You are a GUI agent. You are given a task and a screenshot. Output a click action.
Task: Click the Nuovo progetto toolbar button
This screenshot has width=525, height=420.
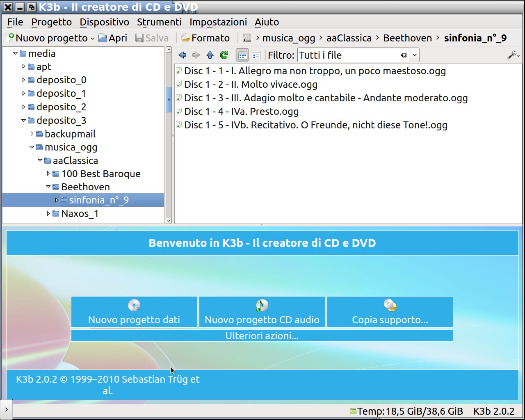coord(46,38)
